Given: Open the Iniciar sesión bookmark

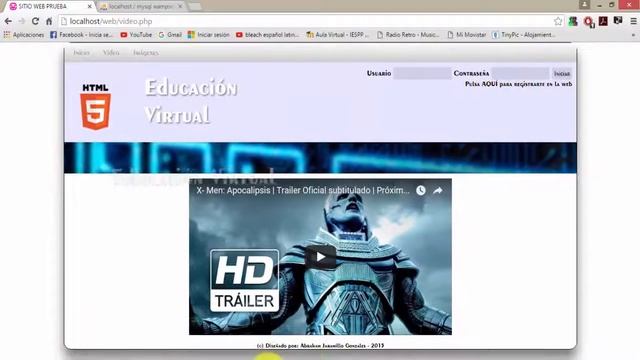Looking at the screenshot, I should [x=209, y=35].
